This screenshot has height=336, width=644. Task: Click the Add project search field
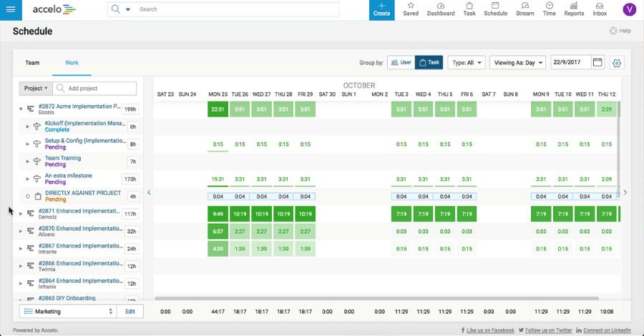(94, 88)
